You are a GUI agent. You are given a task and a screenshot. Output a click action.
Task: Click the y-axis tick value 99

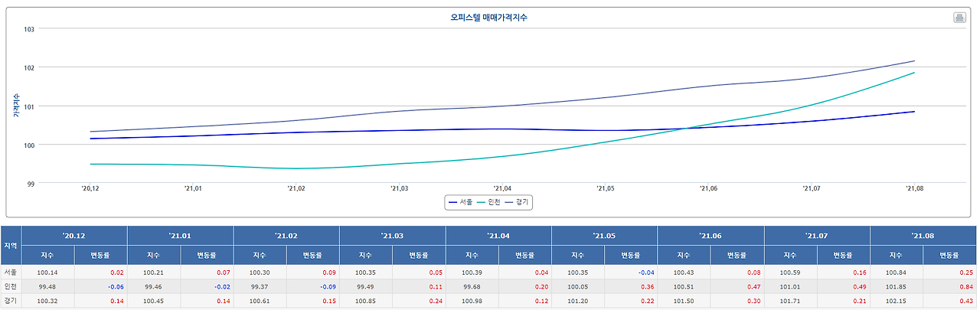(x=32, y=183)
